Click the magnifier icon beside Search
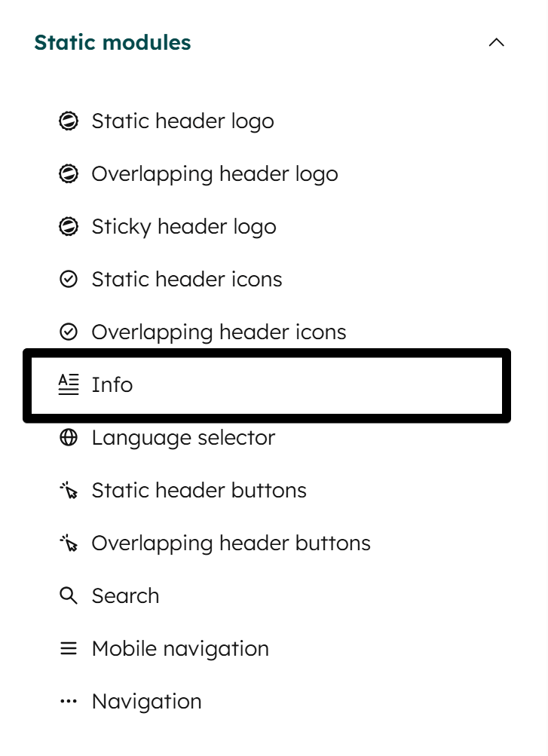548x756 pixels. pos(69,595)
